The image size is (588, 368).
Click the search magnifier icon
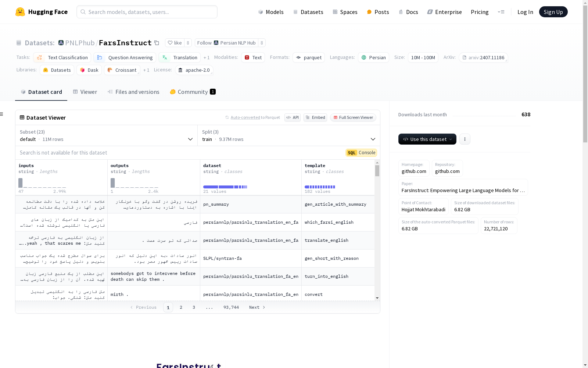pyautogui.click(x=83, y=12)
